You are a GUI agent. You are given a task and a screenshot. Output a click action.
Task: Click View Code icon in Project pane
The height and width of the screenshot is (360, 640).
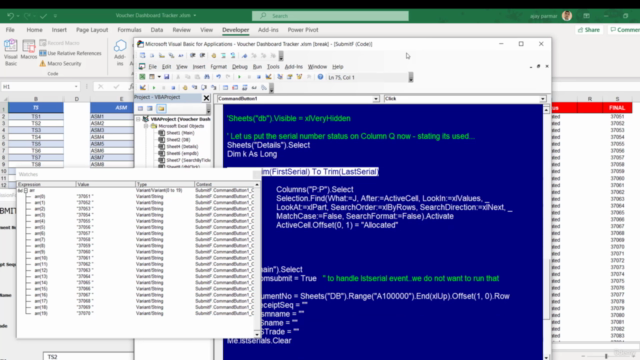[140, 109]
